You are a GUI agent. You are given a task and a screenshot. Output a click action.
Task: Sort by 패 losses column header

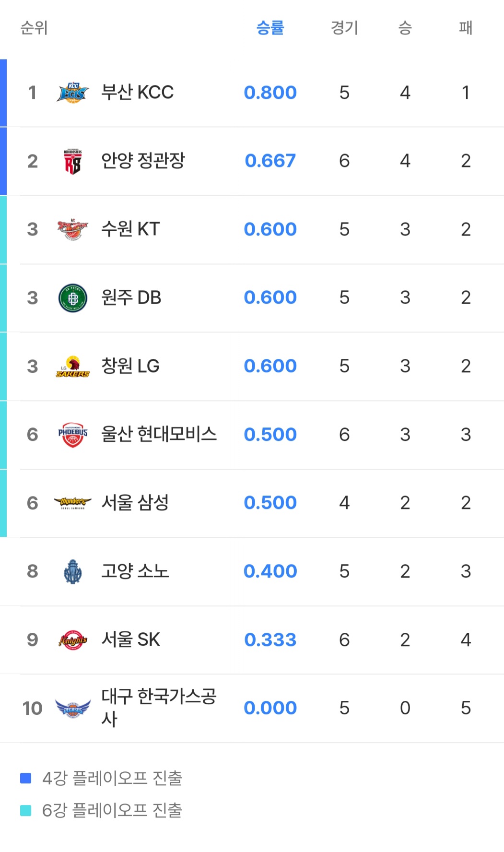466,28
